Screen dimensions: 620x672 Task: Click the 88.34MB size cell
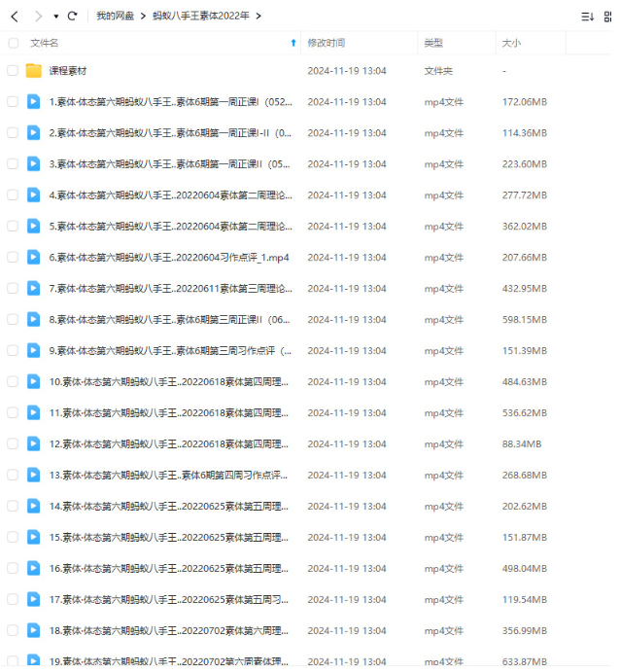pyautogui.click(x=522, y=443)
